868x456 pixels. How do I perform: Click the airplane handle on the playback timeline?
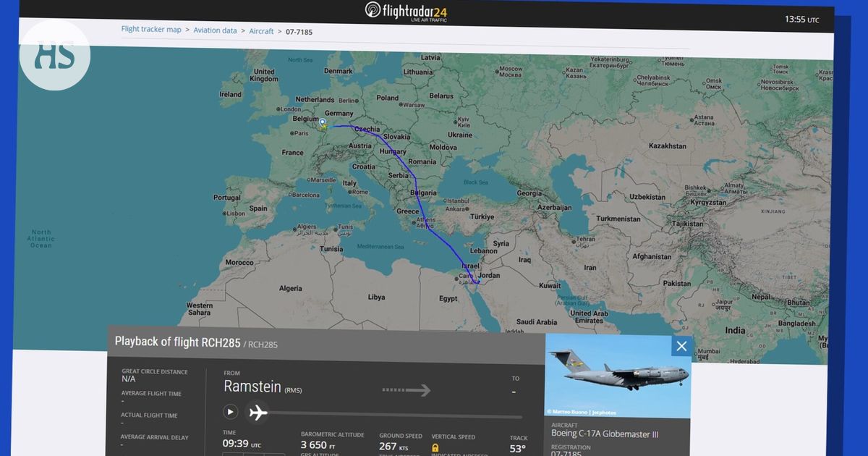pos(258,413)
